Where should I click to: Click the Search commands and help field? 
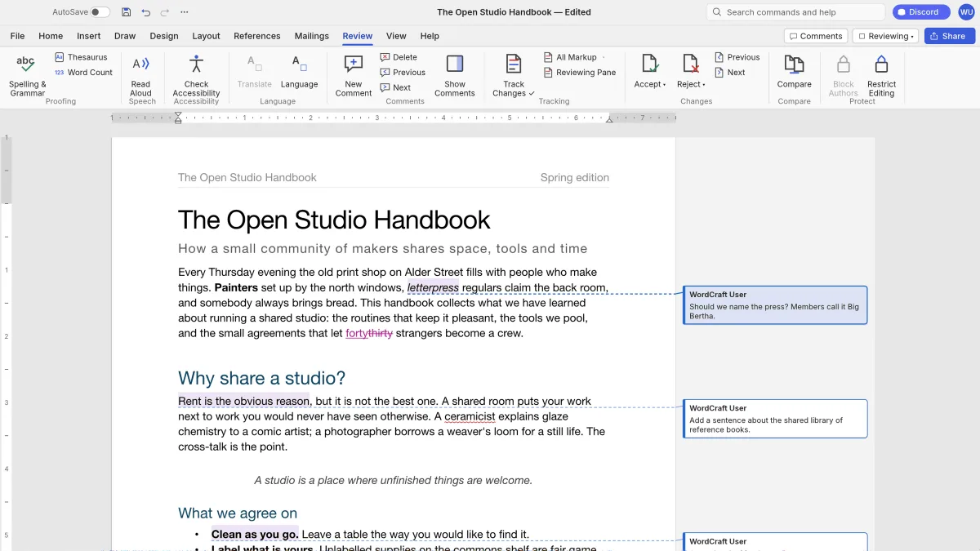pos(795,12)
